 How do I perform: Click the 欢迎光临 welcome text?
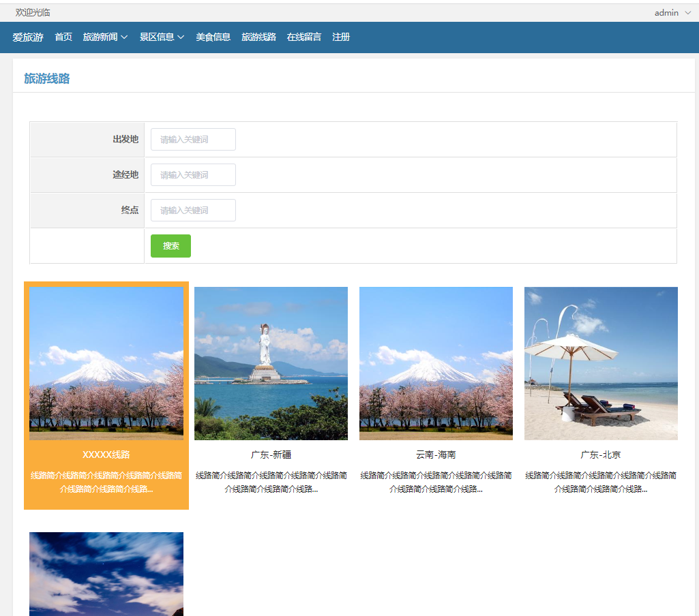33,12
